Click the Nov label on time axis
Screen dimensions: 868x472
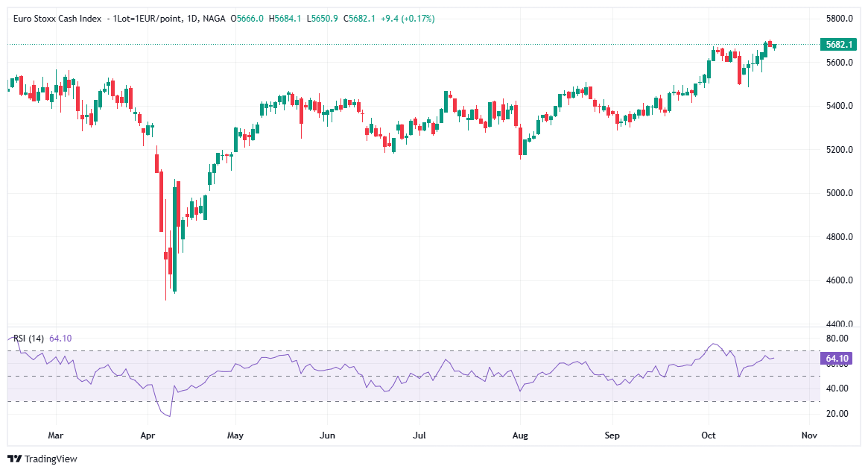[809, 434]
